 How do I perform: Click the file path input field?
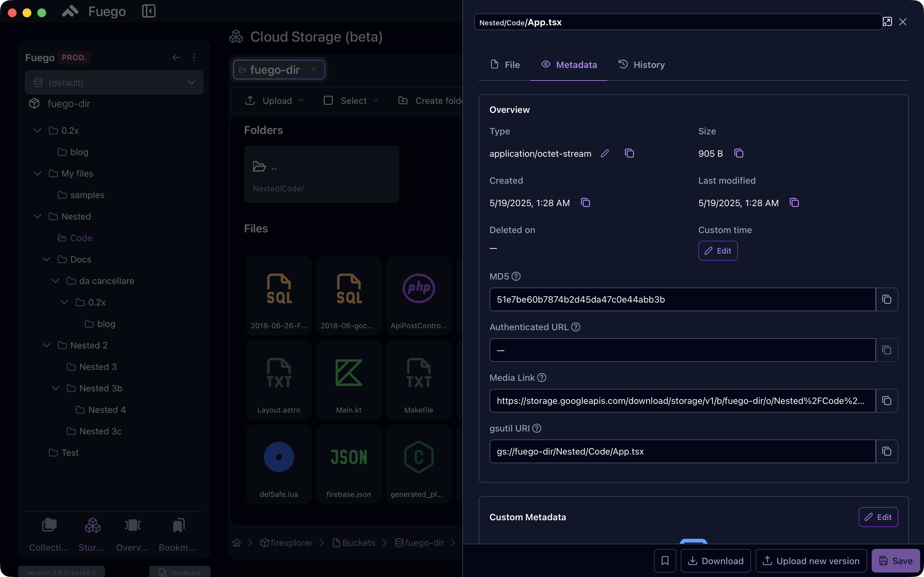(x=678, y=22)
